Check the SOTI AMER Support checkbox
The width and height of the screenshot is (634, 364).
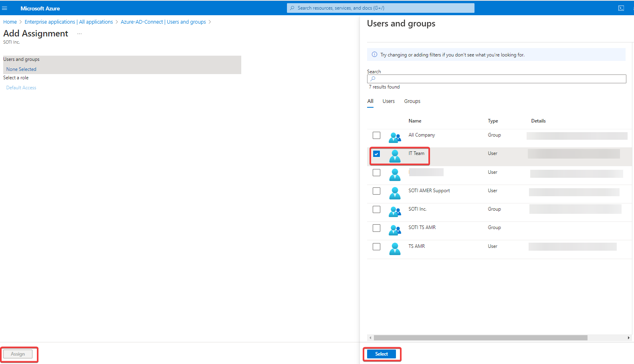click(x=376, y=191)
